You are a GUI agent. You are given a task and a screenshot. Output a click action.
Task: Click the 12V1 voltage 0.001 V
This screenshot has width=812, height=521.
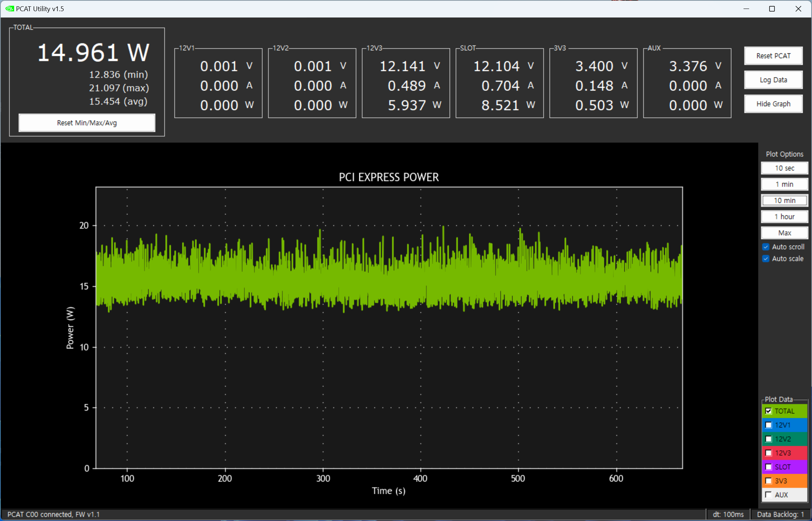click(x=227, y=66)
